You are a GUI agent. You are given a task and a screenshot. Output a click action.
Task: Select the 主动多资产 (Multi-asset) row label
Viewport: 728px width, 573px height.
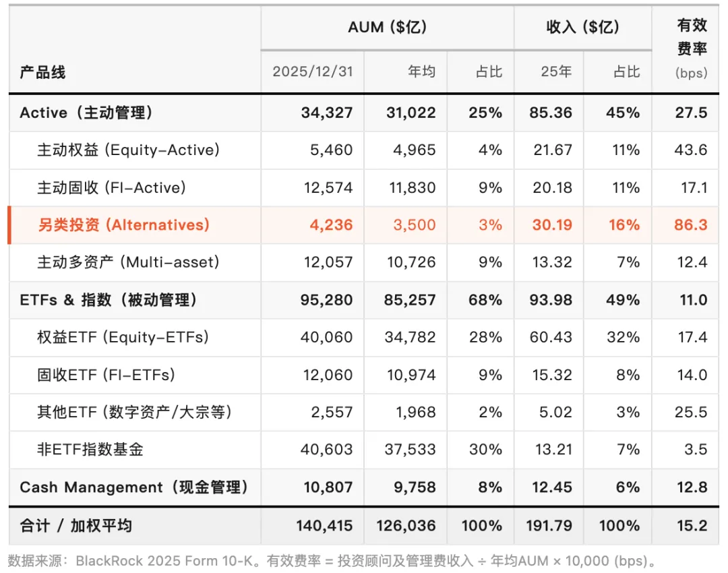128,262
